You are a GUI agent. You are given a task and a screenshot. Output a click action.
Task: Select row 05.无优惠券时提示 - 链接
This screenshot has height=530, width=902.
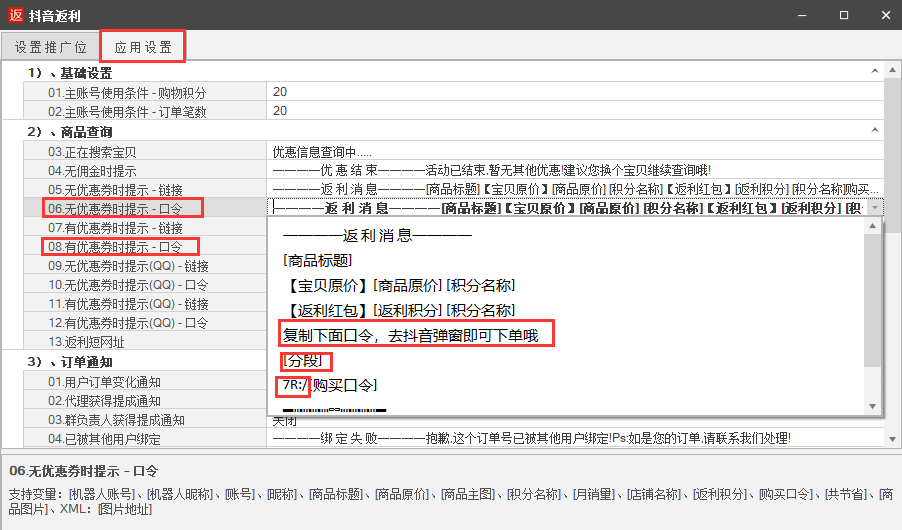click(144, 189)
